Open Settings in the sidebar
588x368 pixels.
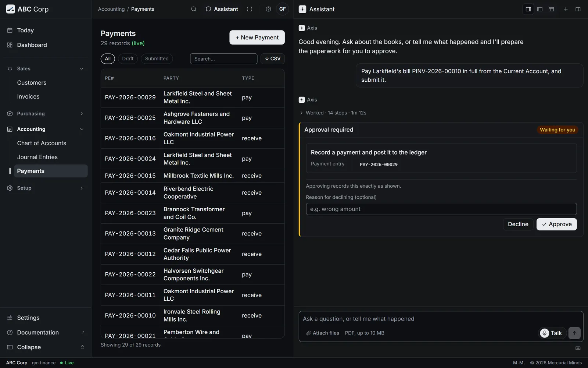pyautogui.click(x=46, y=318)
